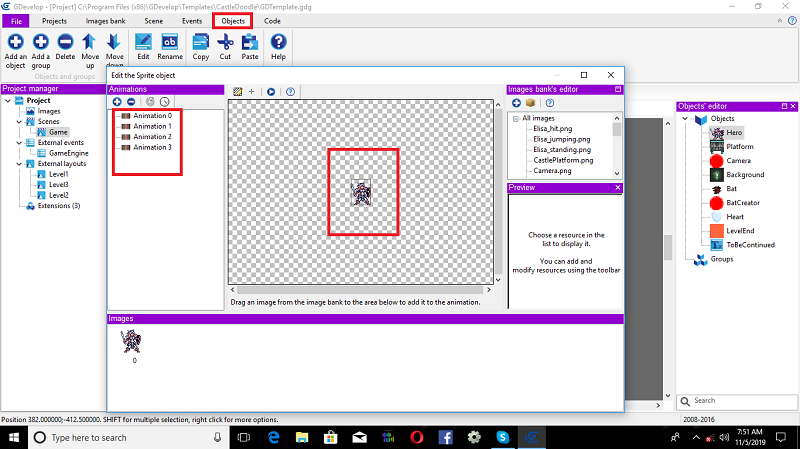Remove animation with the minus icon
Screen dimensions: 800x449
click(x=131, y=102)
